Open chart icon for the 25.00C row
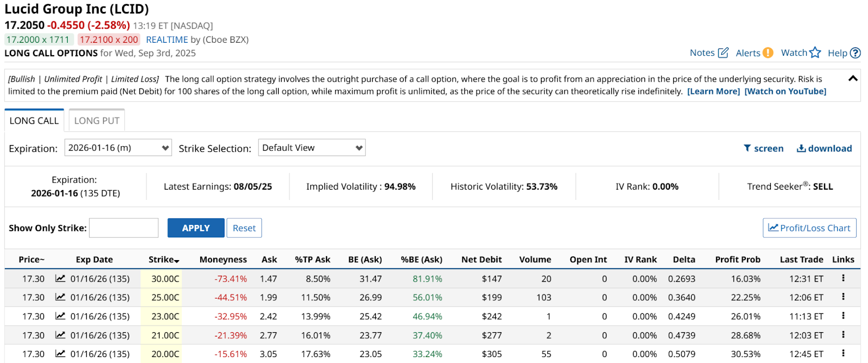868x363 pixels. (x=60, y=297)
